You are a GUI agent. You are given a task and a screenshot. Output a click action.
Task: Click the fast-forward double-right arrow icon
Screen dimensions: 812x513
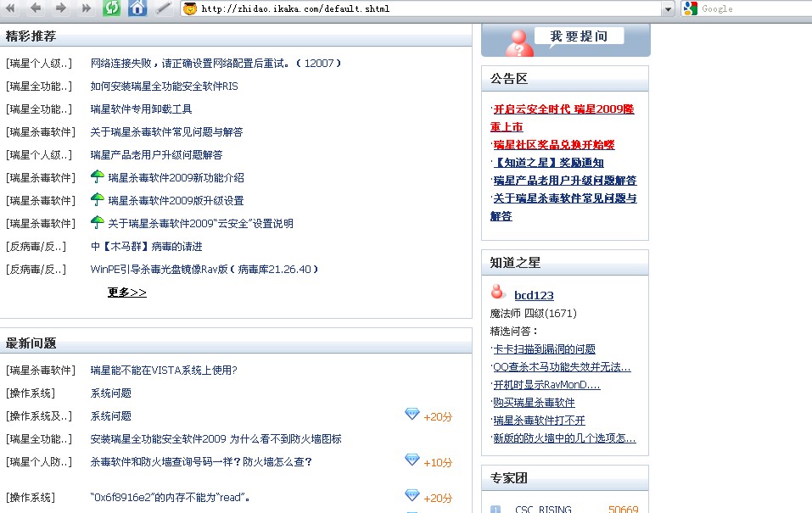click(x=86, y=8)
